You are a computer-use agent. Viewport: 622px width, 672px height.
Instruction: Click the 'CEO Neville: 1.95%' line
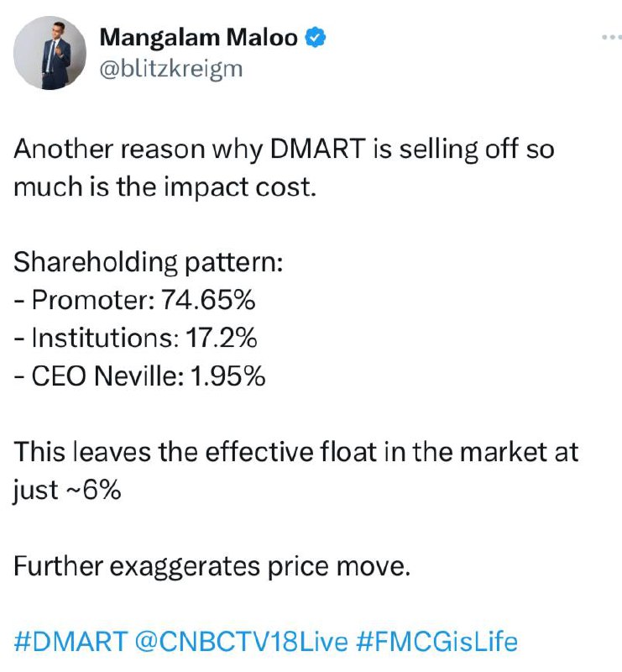coord(139,375)
